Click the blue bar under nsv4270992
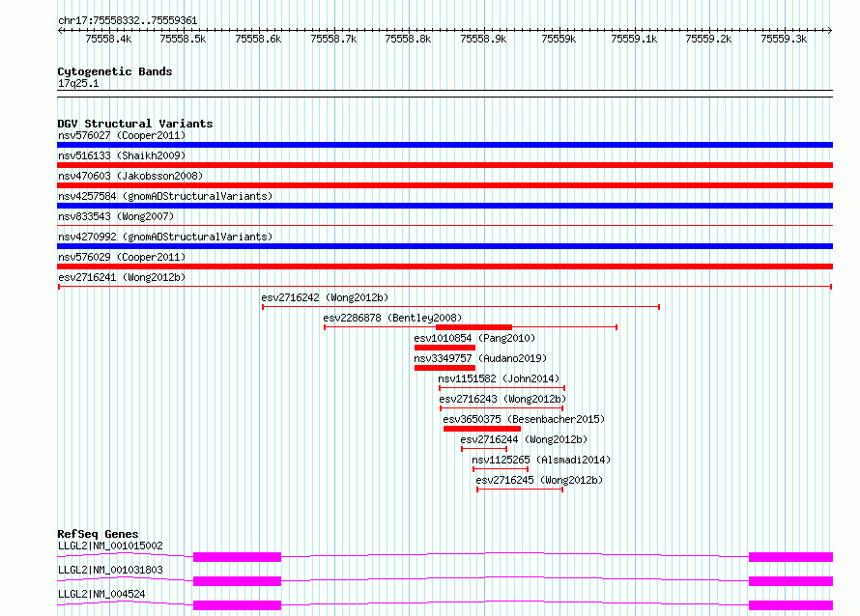This screenshot has width=860, height=616. point(444,246)
